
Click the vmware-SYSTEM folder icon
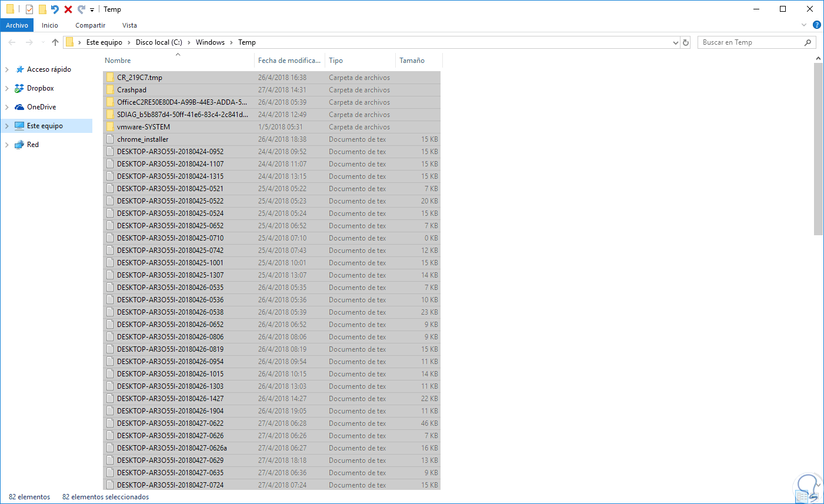110,127
